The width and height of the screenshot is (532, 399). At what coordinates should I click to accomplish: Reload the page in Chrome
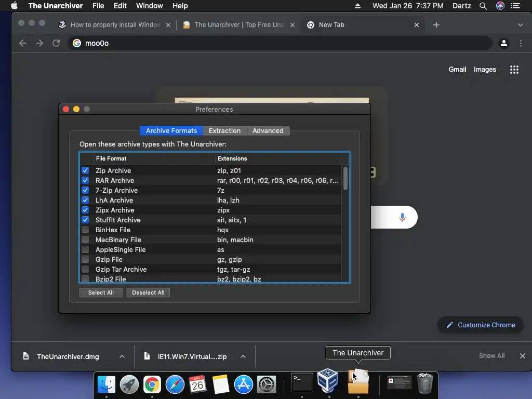click(x=56, y=43)
